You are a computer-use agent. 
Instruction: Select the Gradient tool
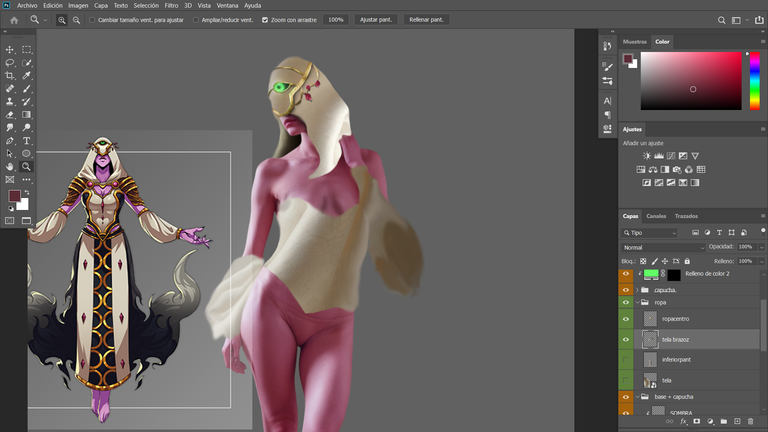point(26,115)
